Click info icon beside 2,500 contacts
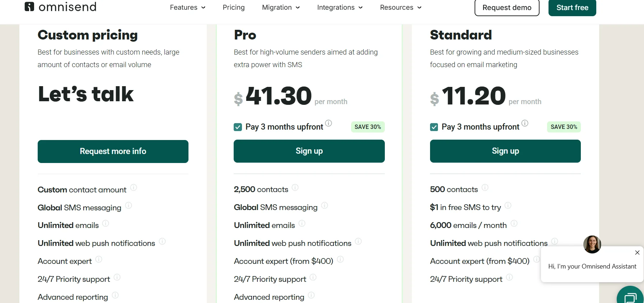 point(295,187)
